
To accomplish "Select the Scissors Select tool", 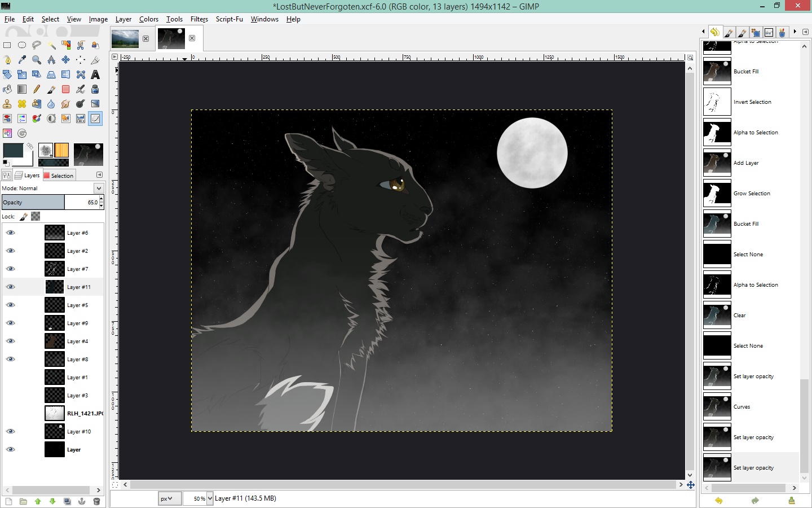I will pos(80,45).
